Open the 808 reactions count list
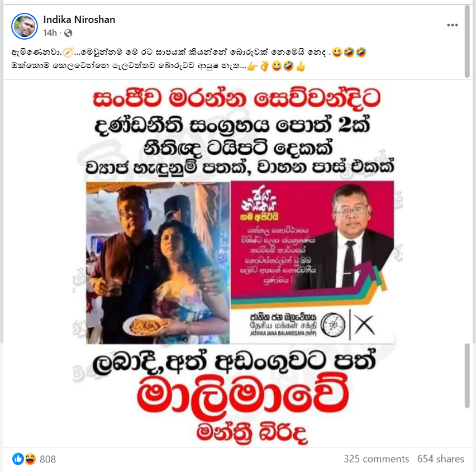Screen dimensions: 476x472 coord(48,459)
